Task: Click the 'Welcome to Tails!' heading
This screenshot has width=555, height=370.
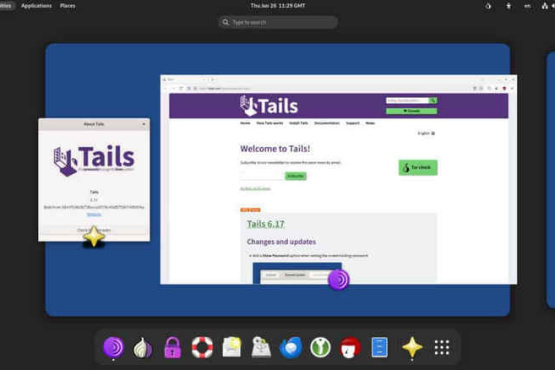Action: pyautogui.click(x=275, y=149)
